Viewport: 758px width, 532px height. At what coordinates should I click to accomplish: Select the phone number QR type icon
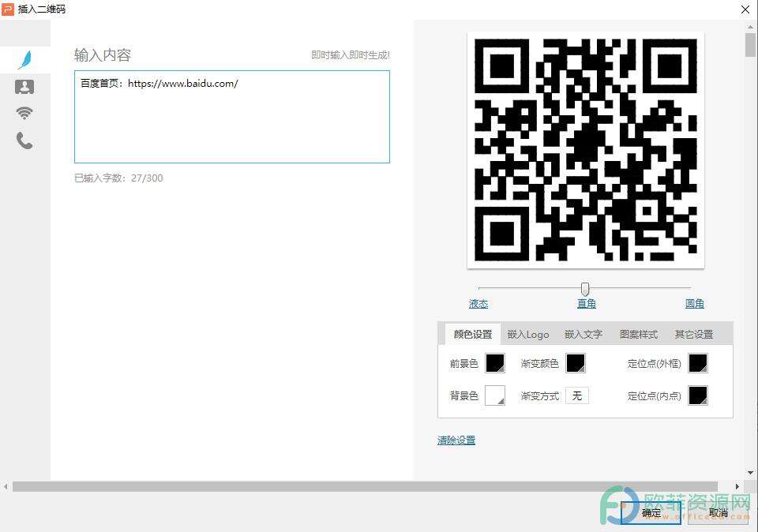tap(24, 140)
